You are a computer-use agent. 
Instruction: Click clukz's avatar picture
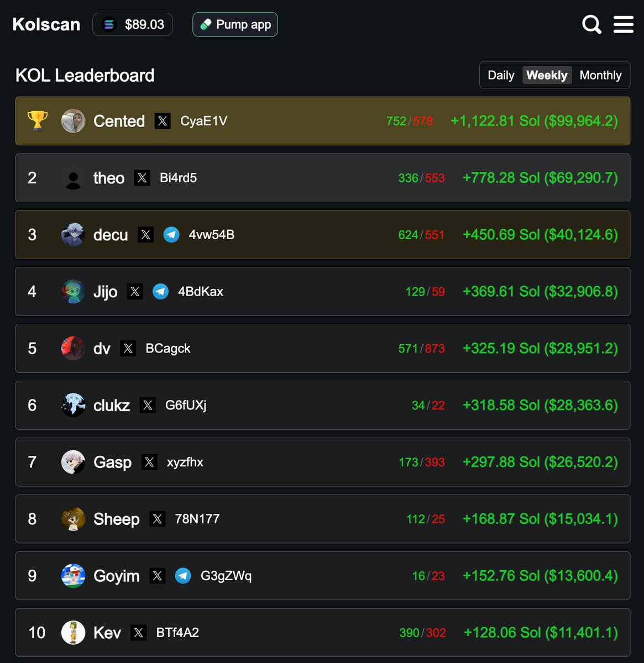tap(73, 406)
